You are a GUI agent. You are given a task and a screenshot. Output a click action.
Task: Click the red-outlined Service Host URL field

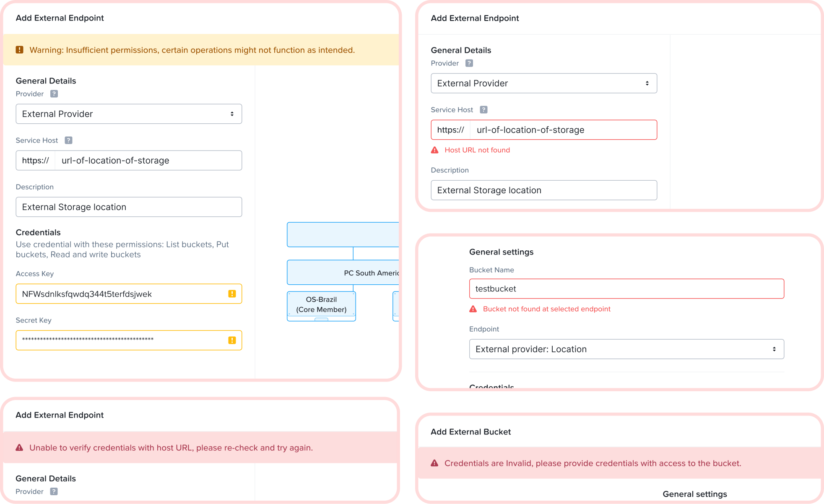pyautogui.click(x=544, y=130)
